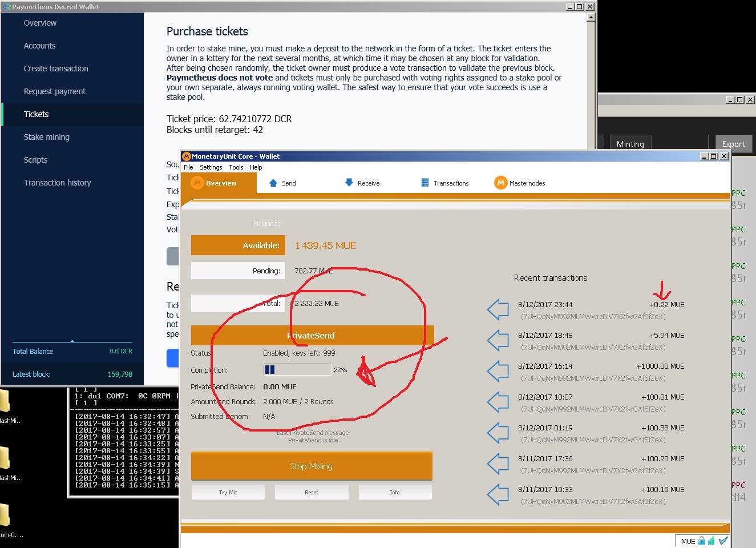The image size is (756, 548).
Task: Click the +100.88 MUE transaction amount
Action: click(663, 428)
